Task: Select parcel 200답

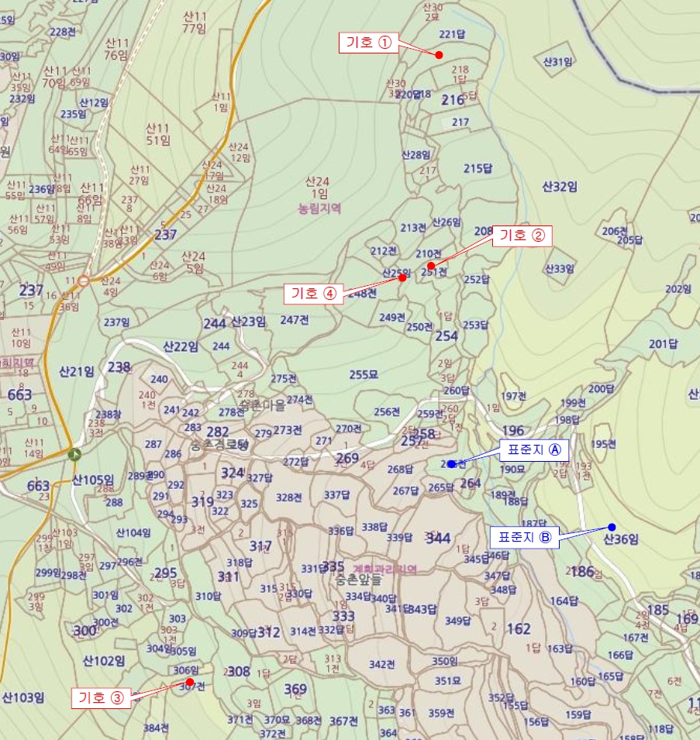Action: (x=602, y=389)
